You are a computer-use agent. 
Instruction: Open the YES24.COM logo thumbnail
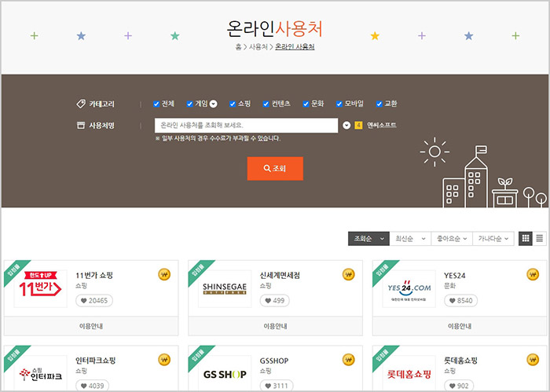(409, 288)
